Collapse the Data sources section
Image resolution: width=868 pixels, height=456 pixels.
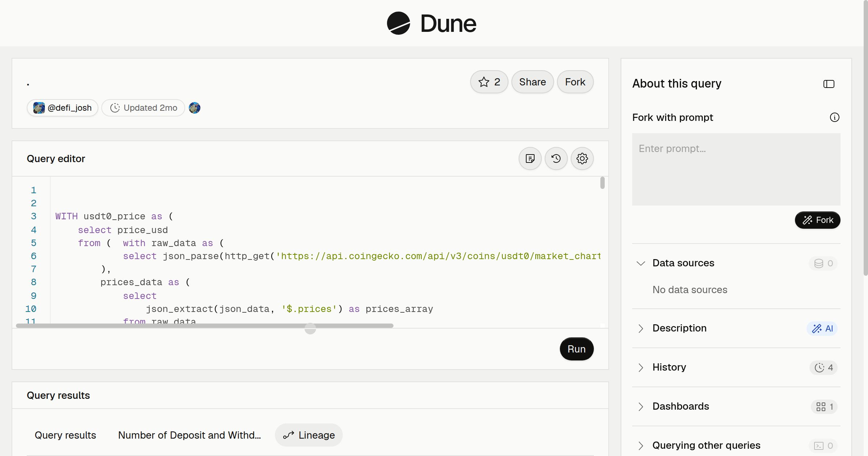click(x=641, y=263)
